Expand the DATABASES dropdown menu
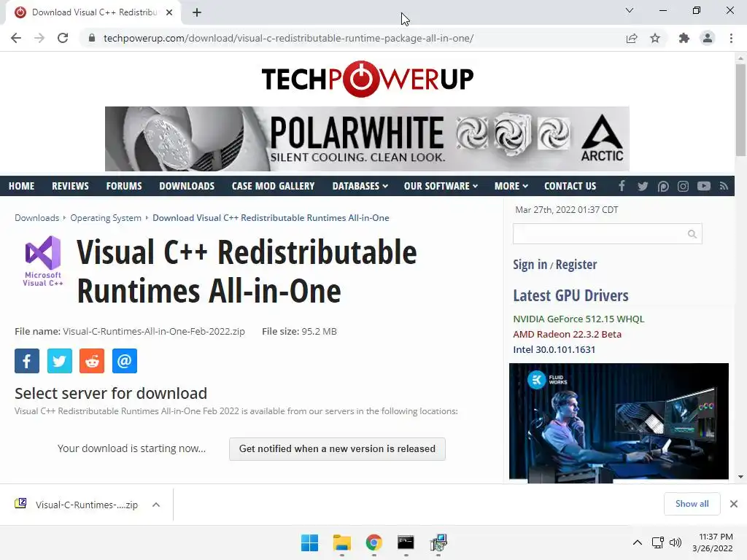Image resolution: width=747 pixels, height=560 pixels. point(360,186)
